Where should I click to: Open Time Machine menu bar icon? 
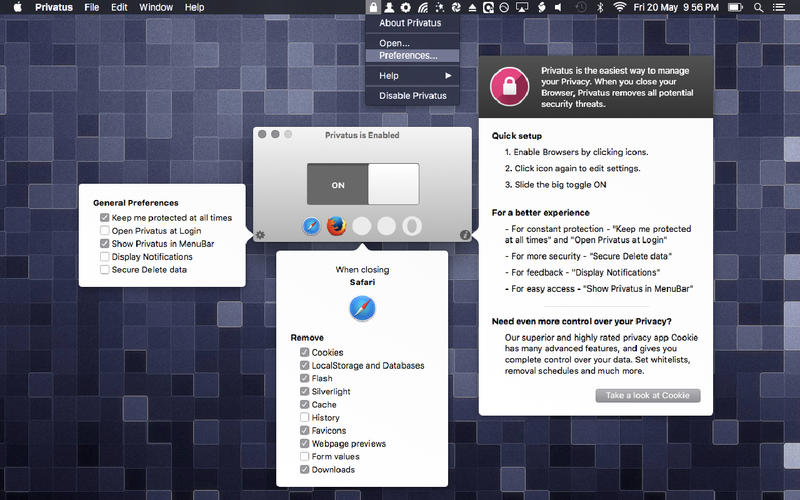581,7
